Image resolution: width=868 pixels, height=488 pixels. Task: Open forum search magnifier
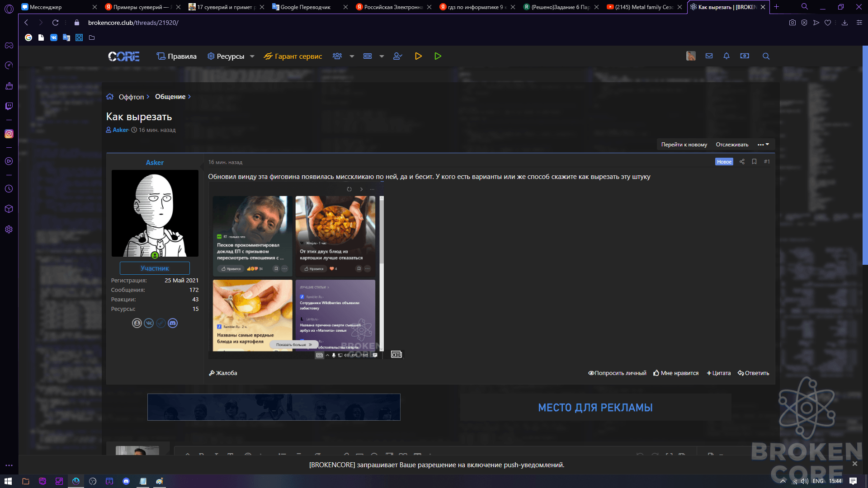tap(766, 56)
